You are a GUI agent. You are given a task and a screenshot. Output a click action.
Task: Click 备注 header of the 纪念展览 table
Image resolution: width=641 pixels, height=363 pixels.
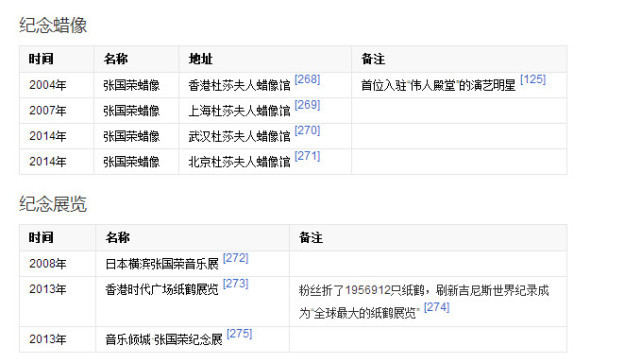point(311,238)
